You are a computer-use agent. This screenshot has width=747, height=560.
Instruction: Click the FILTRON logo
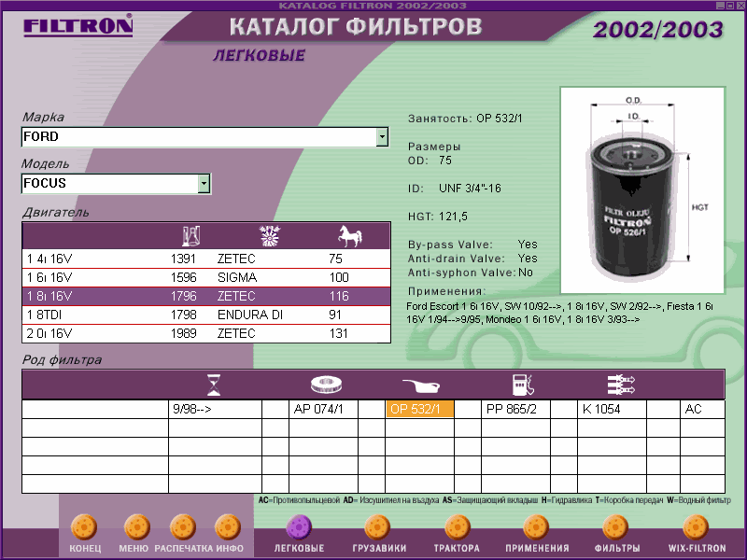click(78, 25)
